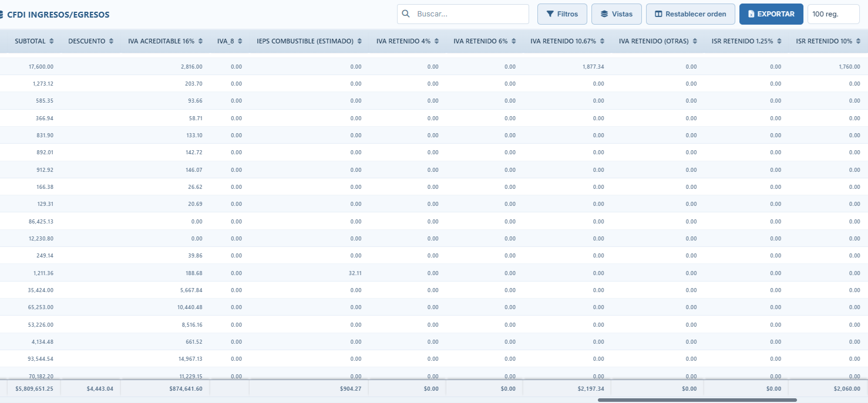The width and height of the screenshot is (868, 403).
Task: Click the IEPS COMBUSTIBLE (ESTIMADO) header label
Action: pos(305,41)
